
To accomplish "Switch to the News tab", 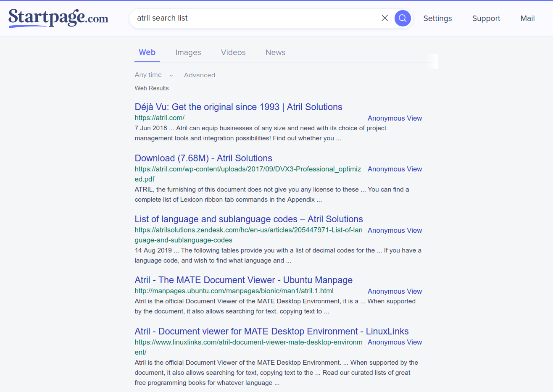I will (x=275, y=53).
